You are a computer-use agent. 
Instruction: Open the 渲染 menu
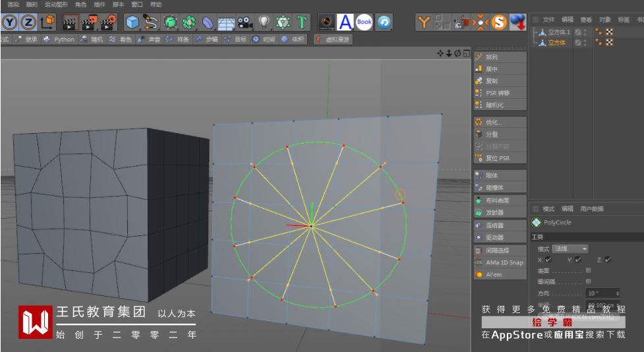[x=14, y=5]
